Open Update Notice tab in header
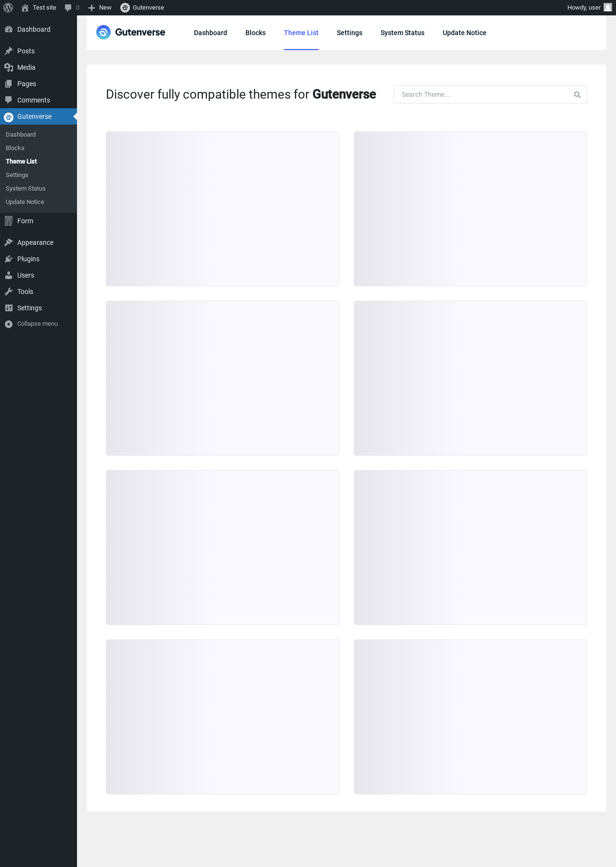 tap(464, 33)
